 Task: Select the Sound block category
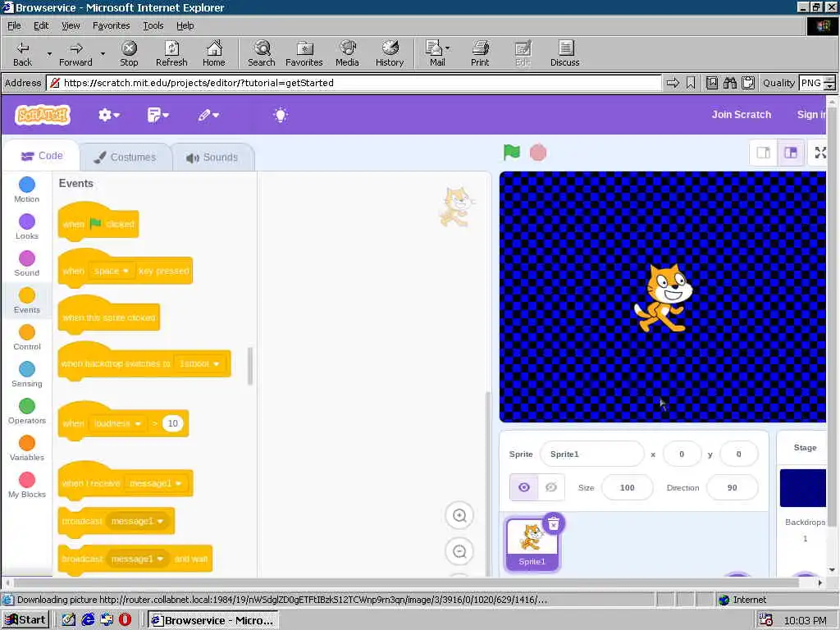(27, 263)
